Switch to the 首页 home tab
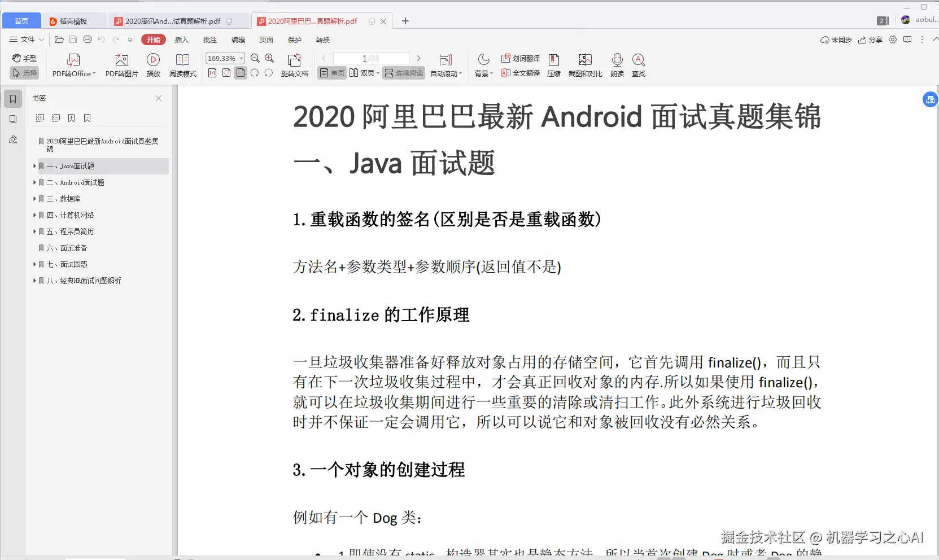 [x=21, y=21]
